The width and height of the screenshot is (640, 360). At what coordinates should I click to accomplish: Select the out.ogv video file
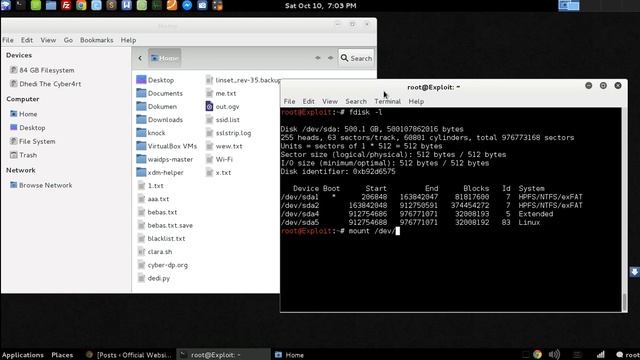click(x=222, y=106)
